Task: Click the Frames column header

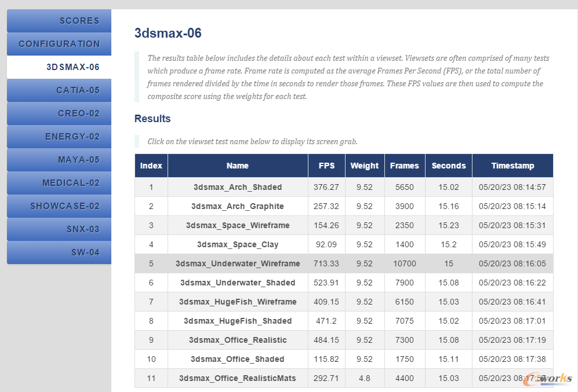Action: click(x=405, y=166)
